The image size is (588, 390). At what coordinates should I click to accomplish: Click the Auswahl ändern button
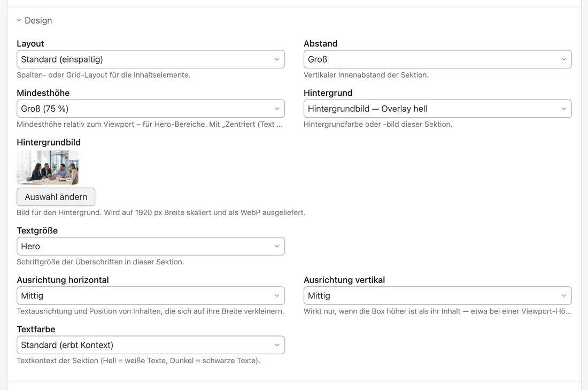pos(56,197)
